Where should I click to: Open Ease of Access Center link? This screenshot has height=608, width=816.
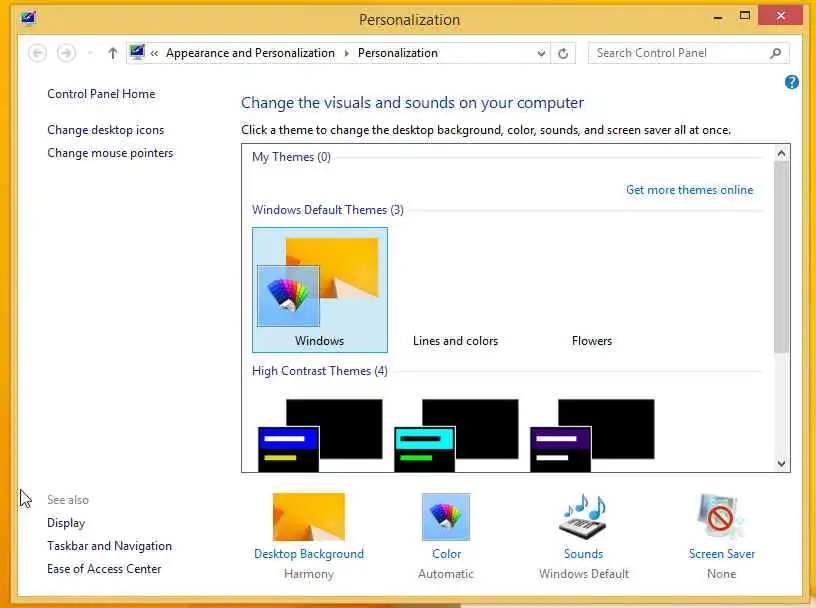pyautogui.click(x=104, y=569)
